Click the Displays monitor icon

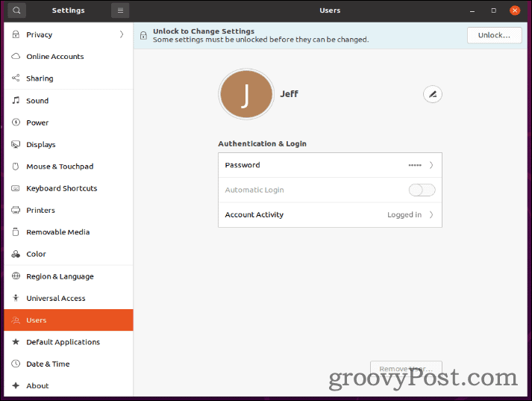pyautogui.click(x=16, y=145)
